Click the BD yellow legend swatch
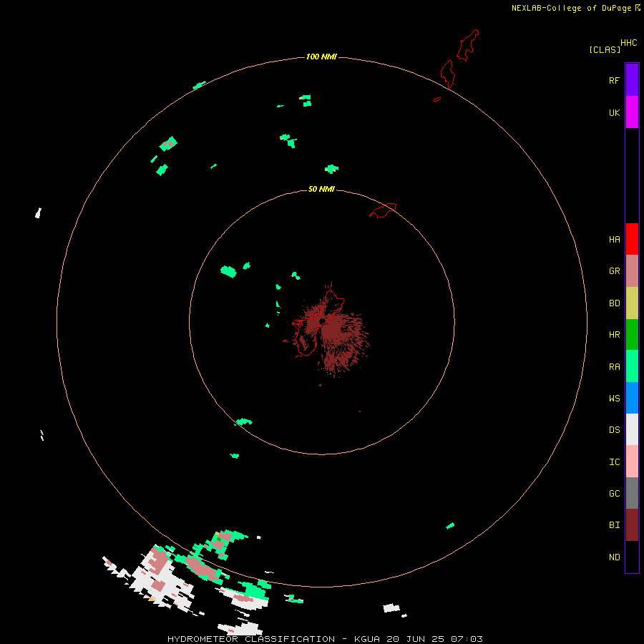The width and height of the screenshot is (644, 644). [632, 303]
